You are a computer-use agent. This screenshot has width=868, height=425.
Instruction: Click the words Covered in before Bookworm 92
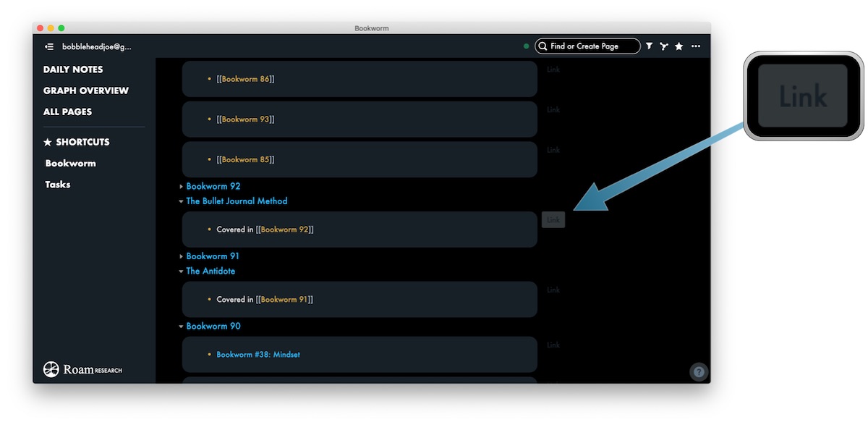pos(235,230)
